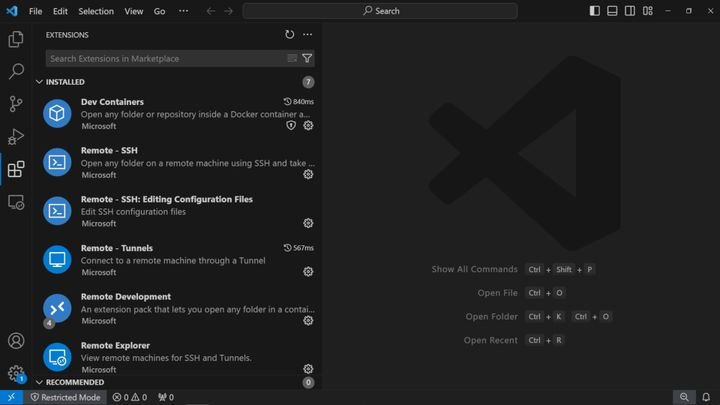Open the View menu
The height and width of the screenshot is (405, 720).
pyautogui.click(x=134, y=11)
